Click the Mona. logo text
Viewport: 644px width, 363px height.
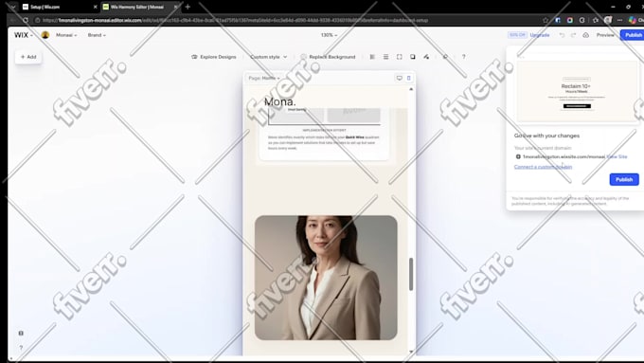(279, 101)
